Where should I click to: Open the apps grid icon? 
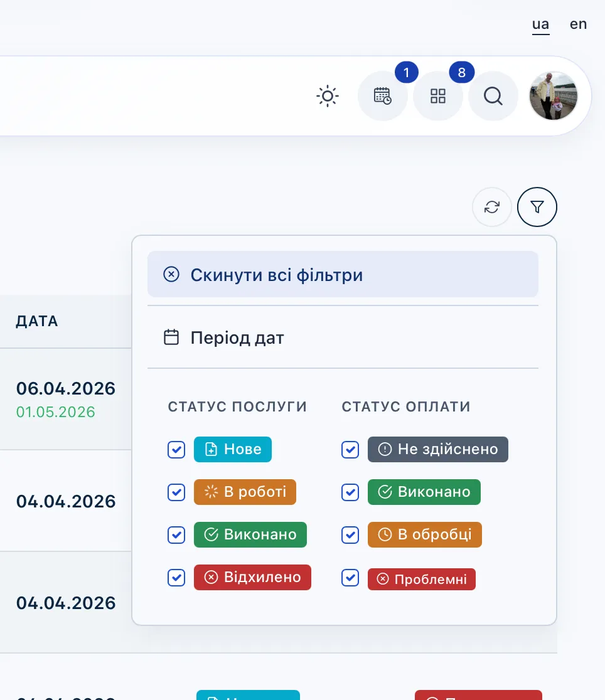coord(437,97)
